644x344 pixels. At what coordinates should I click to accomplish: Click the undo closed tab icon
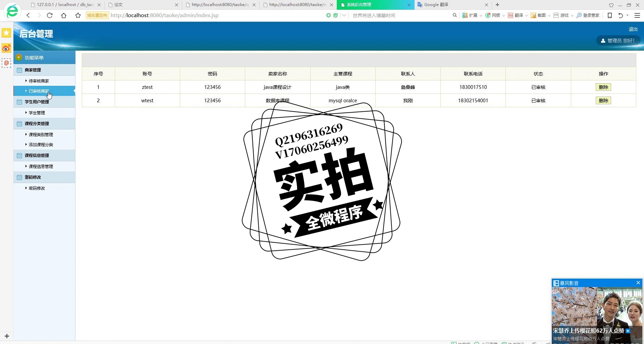point(621,15)
